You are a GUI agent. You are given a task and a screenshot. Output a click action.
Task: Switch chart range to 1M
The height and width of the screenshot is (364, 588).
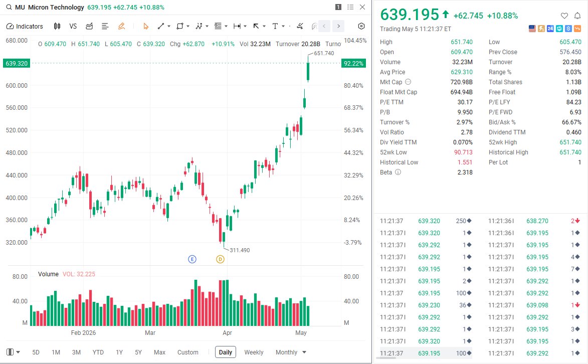[x=56, y=352]
